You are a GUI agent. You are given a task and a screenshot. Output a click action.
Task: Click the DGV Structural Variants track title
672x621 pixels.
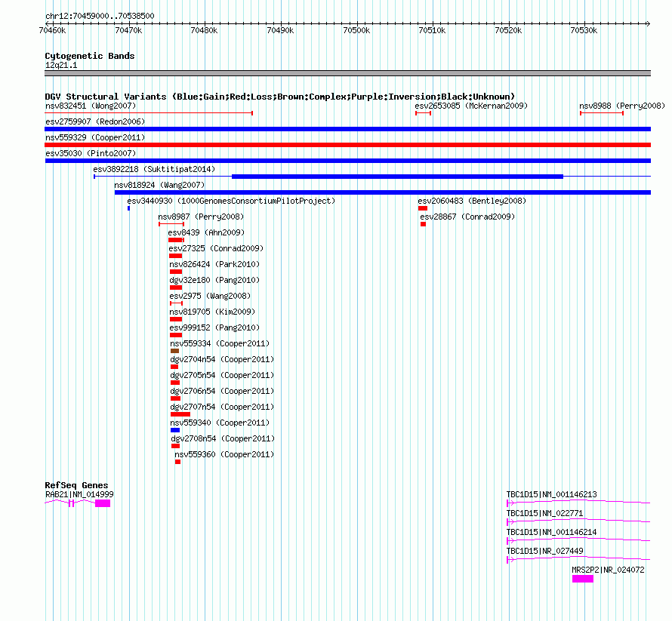point(280,97)
